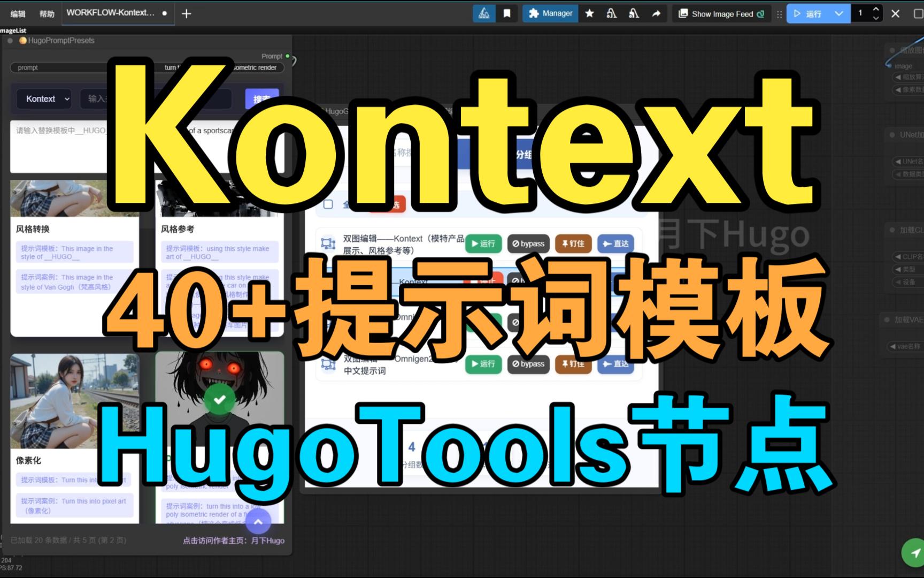The height and width of the screenshot is (578, 924).
Task: Expand the 运行 run button dropdown arrow
Action: click(838, 13)
